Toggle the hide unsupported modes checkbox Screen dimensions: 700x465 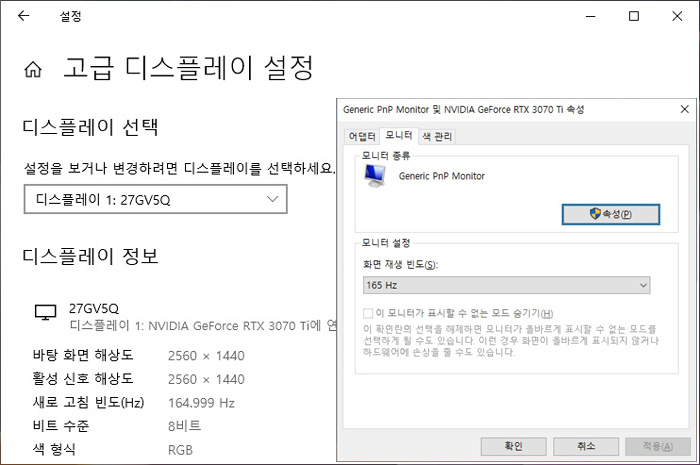(368, 313)
